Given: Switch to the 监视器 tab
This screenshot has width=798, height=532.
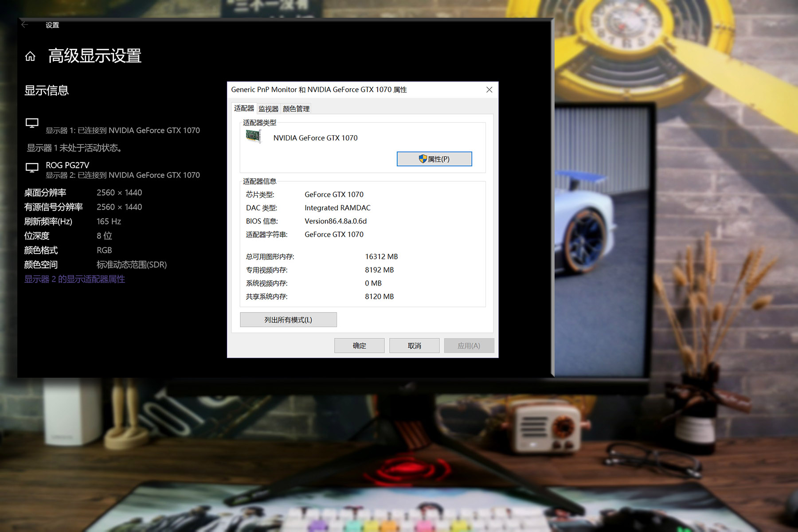Looking at the screenshot, I should click(268, 109).
